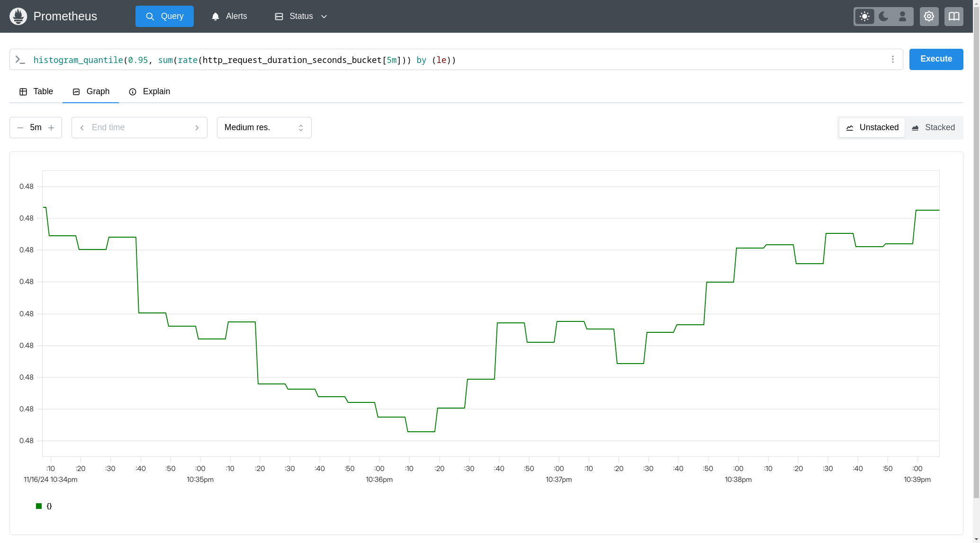Move end time earlier with left chevron
This screenshot has width=980, height=543.
click(82, 128)
